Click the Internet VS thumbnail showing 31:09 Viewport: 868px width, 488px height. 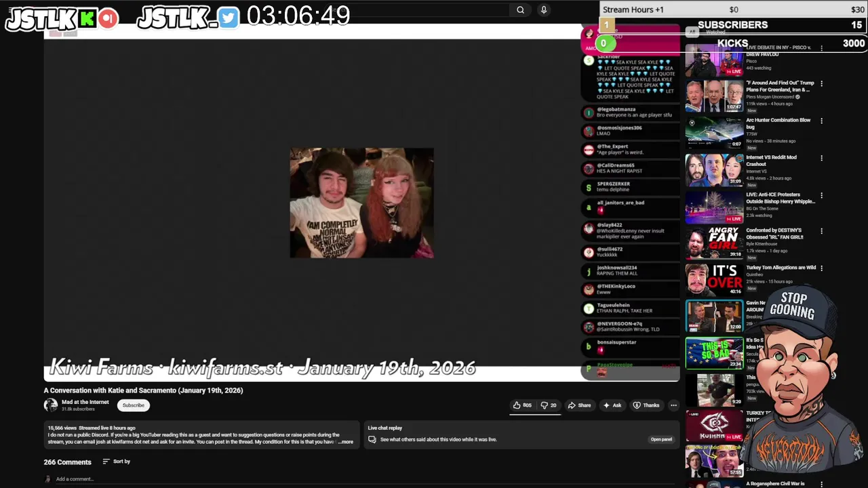714,169
